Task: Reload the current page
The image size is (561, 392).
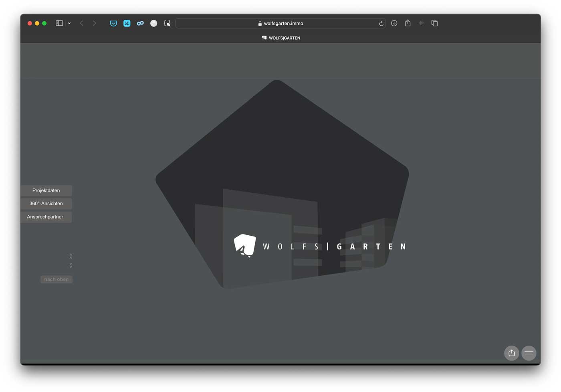Action: tap(381, 24)
